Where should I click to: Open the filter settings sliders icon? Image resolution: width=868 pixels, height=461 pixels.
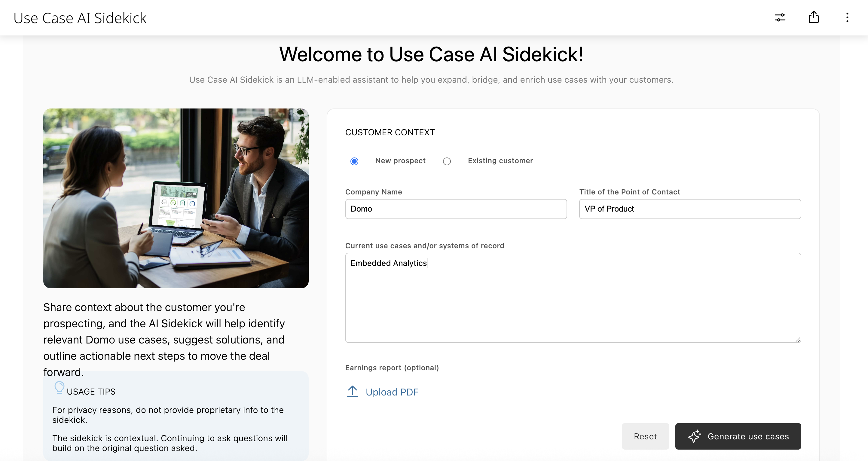(x=780, y=17)
